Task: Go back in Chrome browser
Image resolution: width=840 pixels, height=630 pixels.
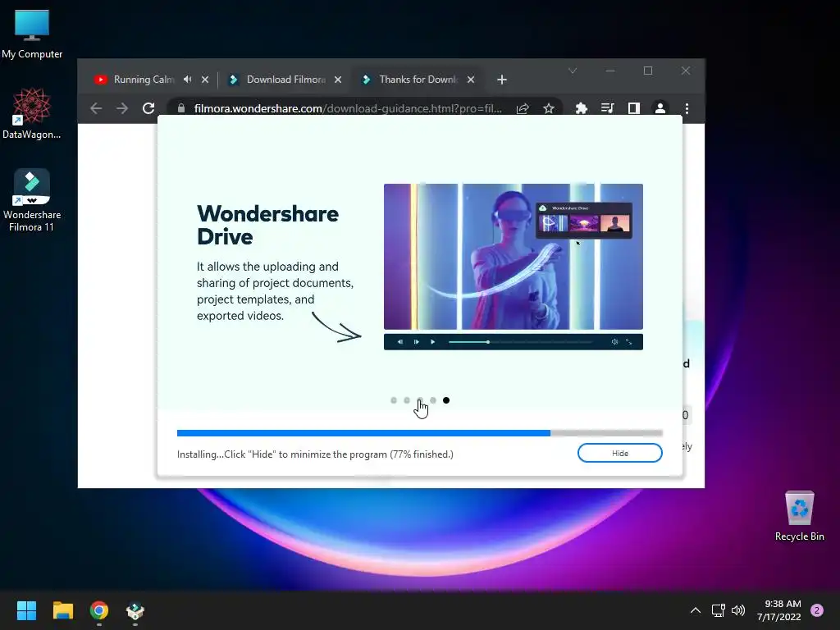Action: [96, 109]
